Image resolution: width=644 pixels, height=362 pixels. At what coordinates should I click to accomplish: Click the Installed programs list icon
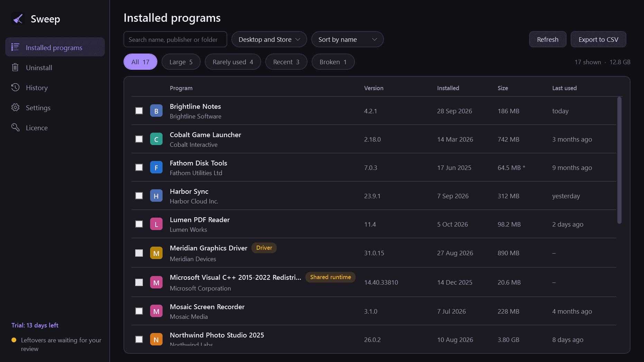15,47
